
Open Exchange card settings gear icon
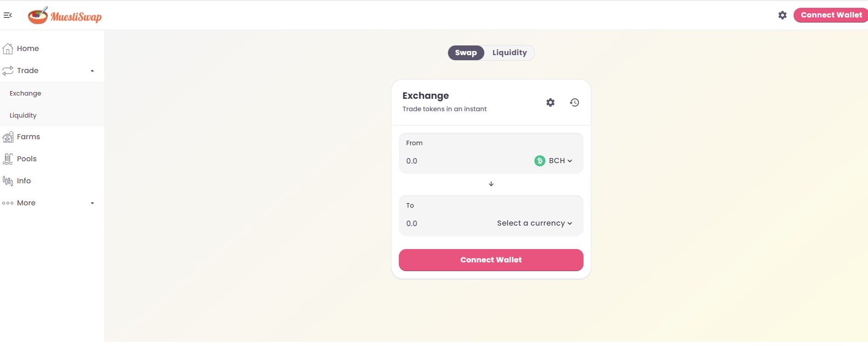(x=550, y=102)
